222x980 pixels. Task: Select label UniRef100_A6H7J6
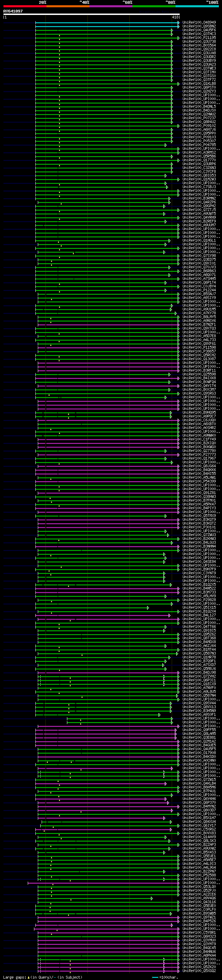click(x=199, y=129)
